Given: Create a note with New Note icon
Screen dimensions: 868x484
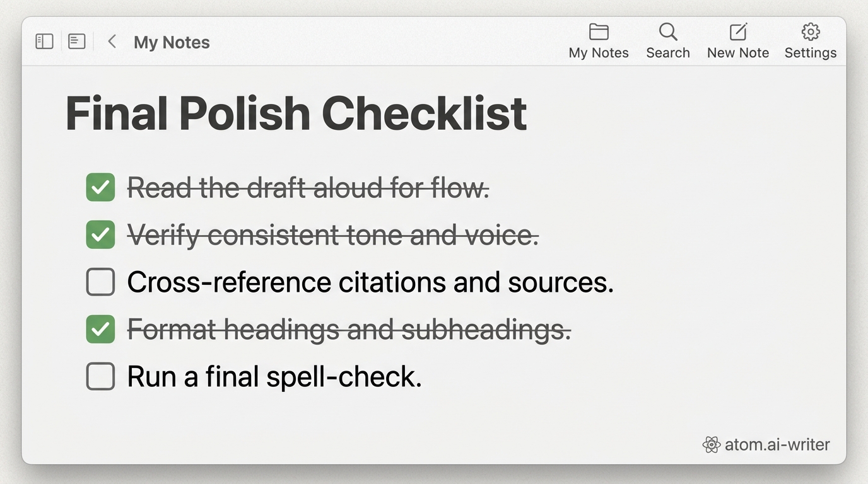Looking at the screenshot, I should (x=737, y=32).
